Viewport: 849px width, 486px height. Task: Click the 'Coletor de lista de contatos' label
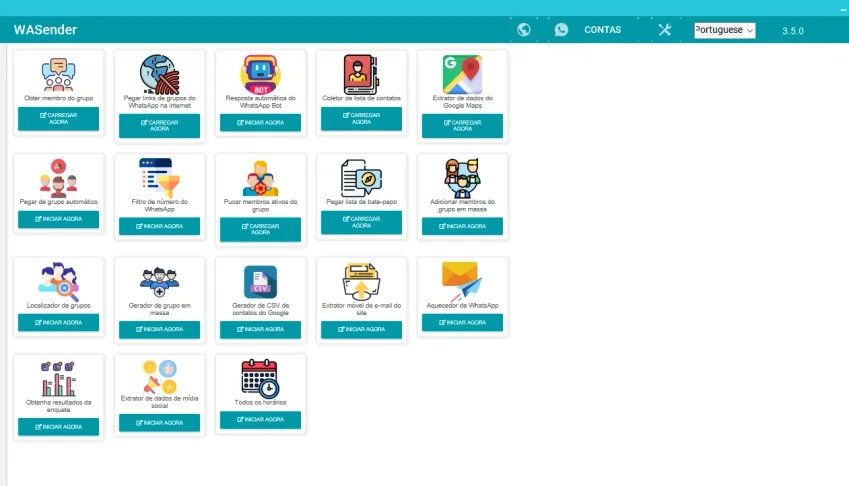(361, 98)
